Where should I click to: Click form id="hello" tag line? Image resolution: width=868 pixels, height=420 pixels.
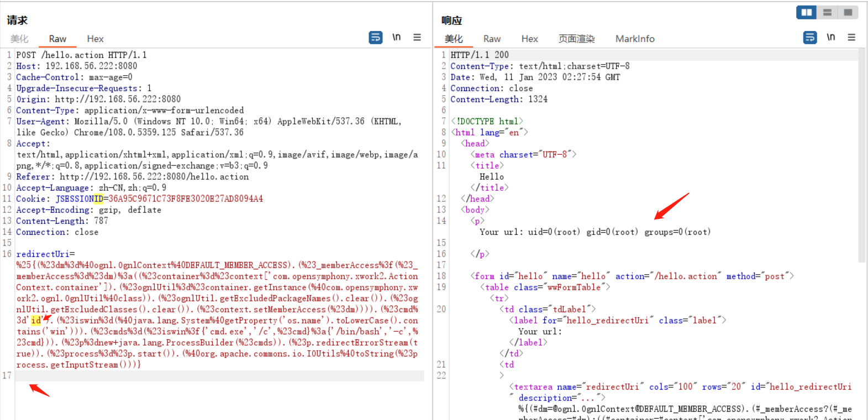click(x=632, y=276)
